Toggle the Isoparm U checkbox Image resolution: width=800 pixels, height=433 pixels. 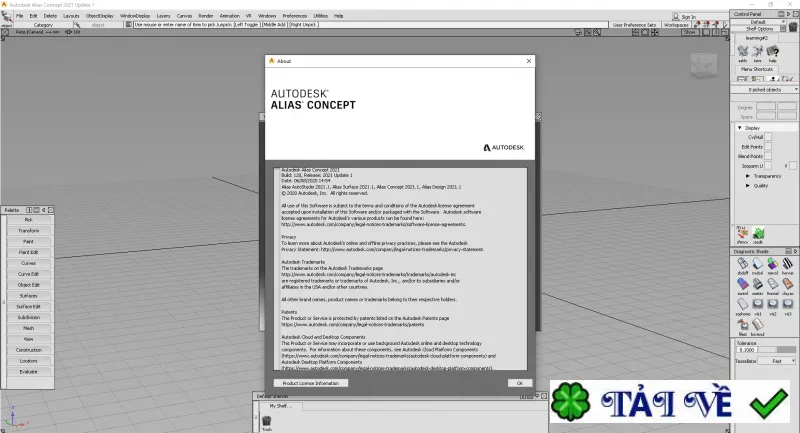tap(768, 166)
